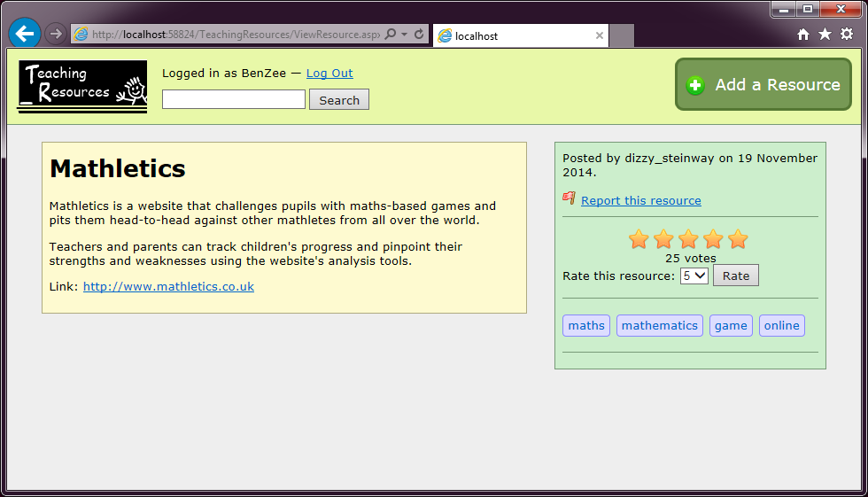Click the Log Out link
Viewport: 868px width, 497px height.
click(329, 73)
